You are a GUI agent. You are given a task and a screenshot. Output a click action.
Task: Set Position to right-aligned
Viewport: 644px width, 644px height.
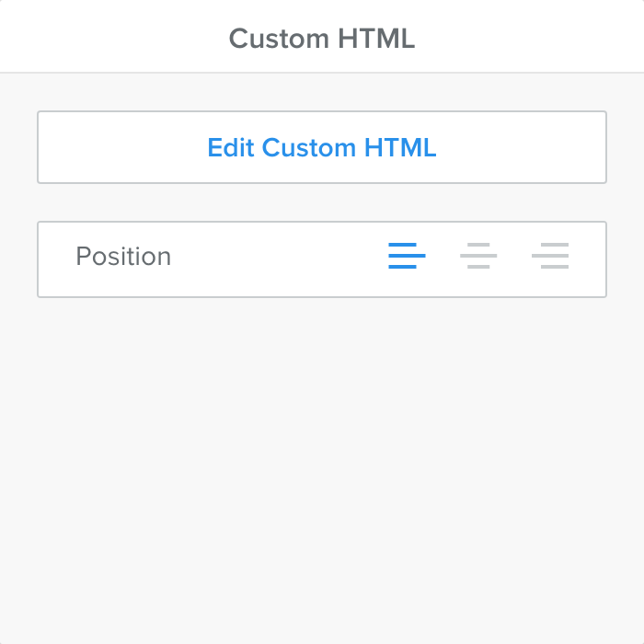(x=550, y=256)
